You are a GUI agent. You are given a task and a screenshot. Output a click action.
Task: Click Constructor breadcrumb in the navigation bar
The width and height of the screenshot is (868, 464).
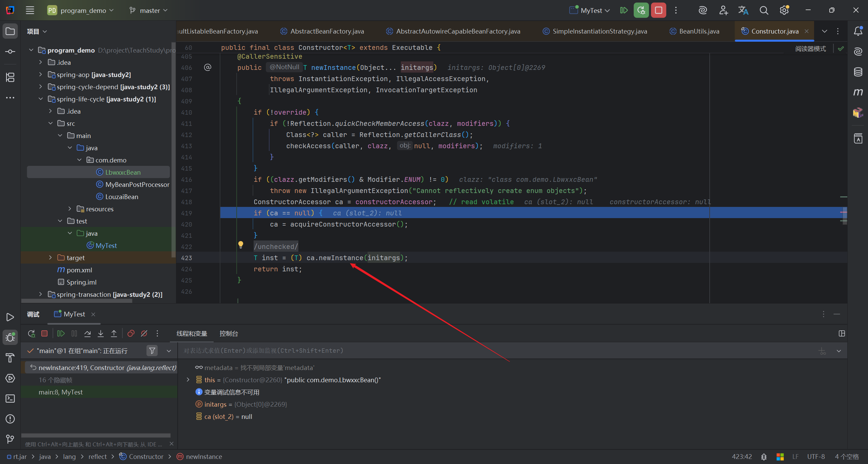146,457
